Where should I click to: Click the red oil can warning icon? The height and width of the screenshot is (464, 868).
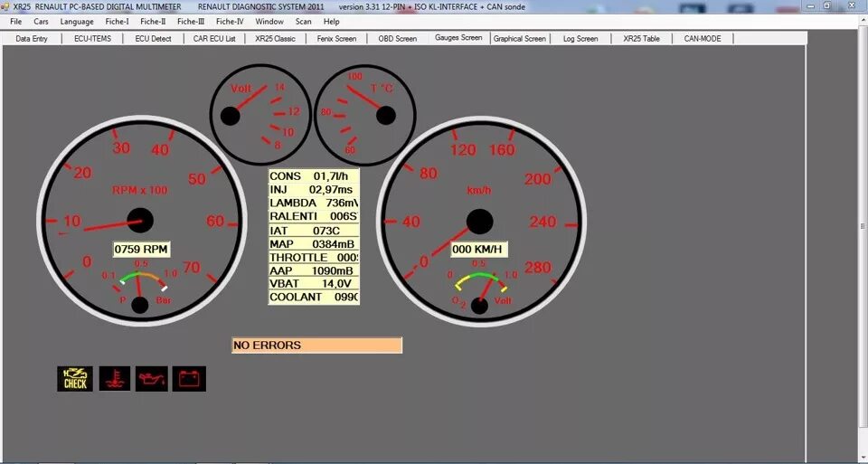152,379
